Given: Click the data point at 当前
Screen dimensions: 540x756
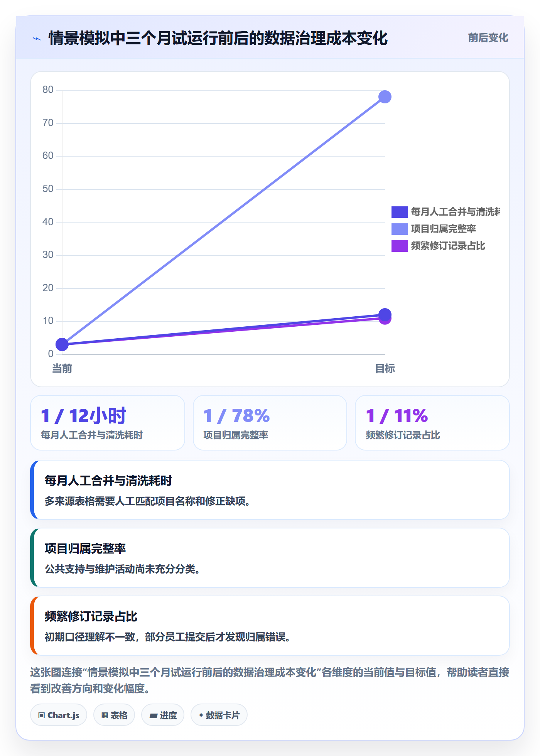Looking at the screenshot, I should (62, 344).
